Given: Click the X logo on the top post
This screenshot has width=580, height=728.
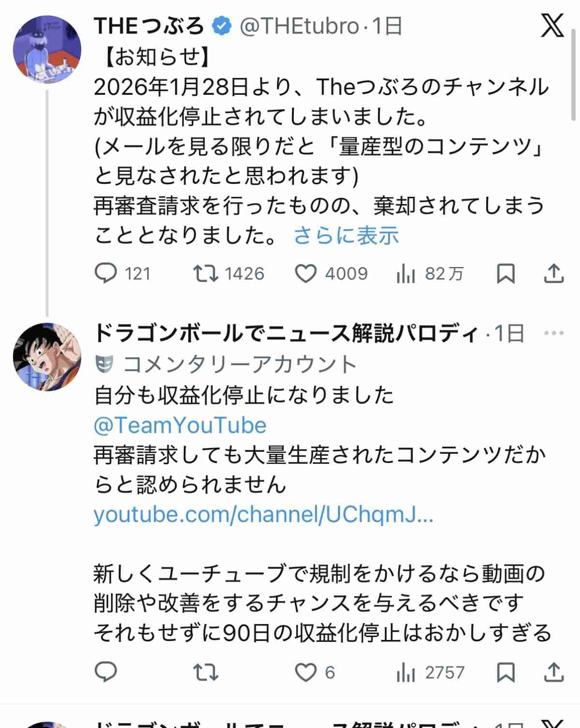Looking at the screenshot, I should point(552,26).
